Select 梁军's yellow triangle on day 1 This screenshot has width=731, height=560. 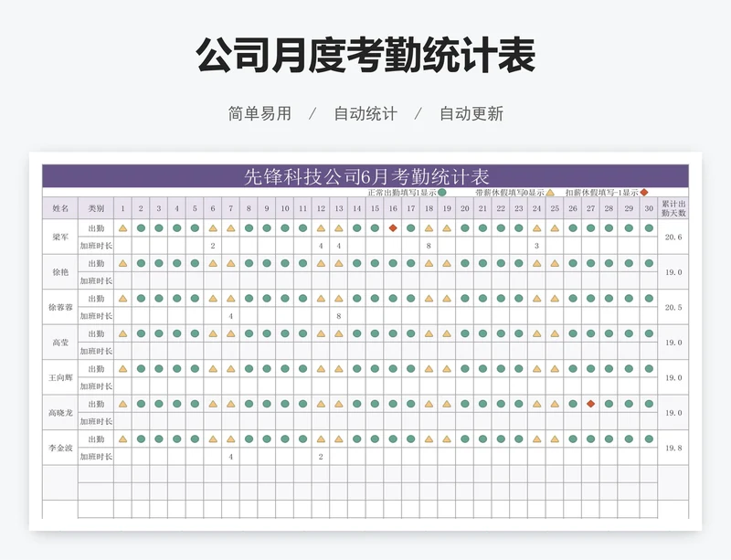123,228
